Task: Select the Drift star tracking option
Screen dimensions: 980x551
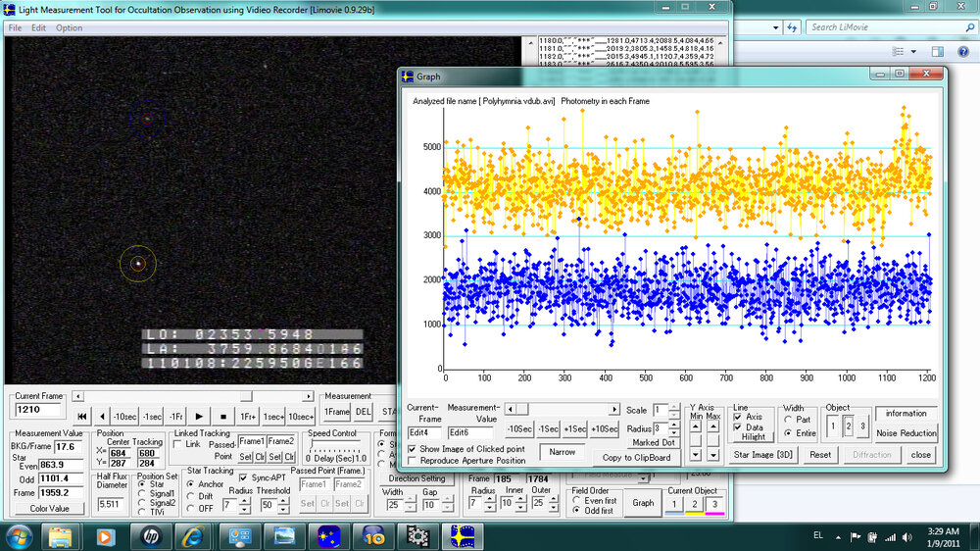Action: [191, 496]
